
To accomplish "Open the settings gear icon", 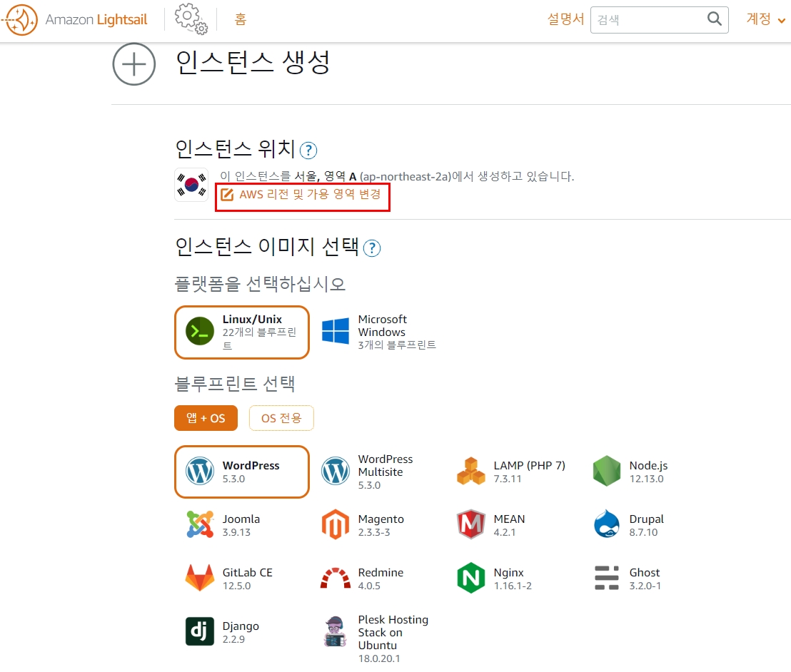I will pyautogui.click(x=191, y=19).
